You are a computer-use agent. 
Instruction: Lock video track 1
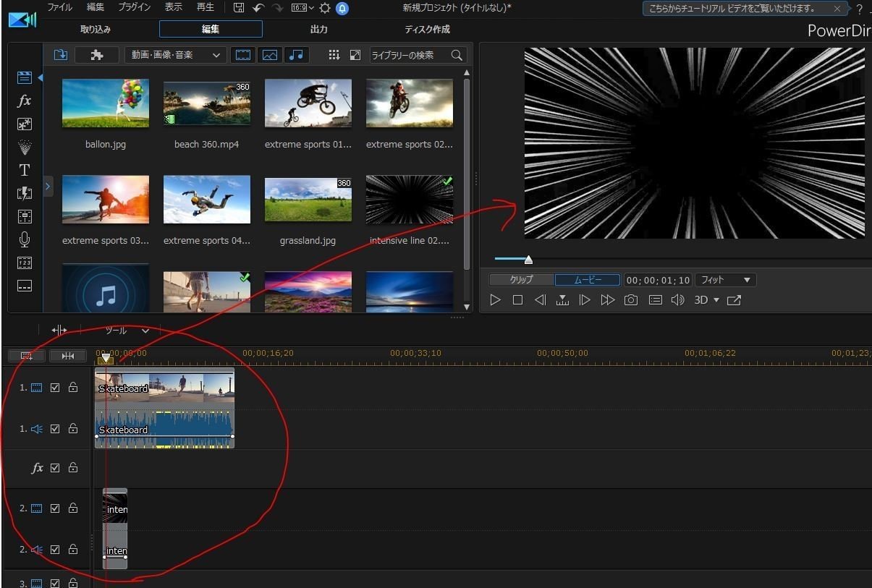(x=73, y=388)
